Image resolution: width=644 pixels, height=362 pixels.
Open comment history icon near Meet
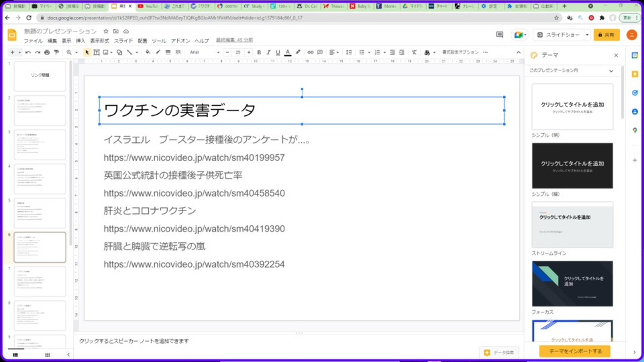coord(499,35)
